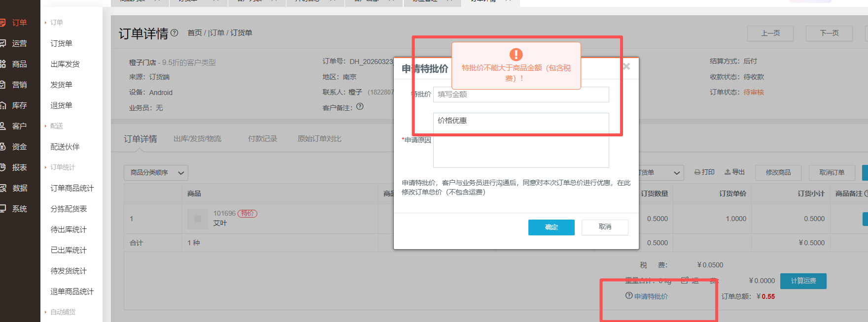Click the 打印 printer icon
The image size is (868, 322).
point(697,172)
